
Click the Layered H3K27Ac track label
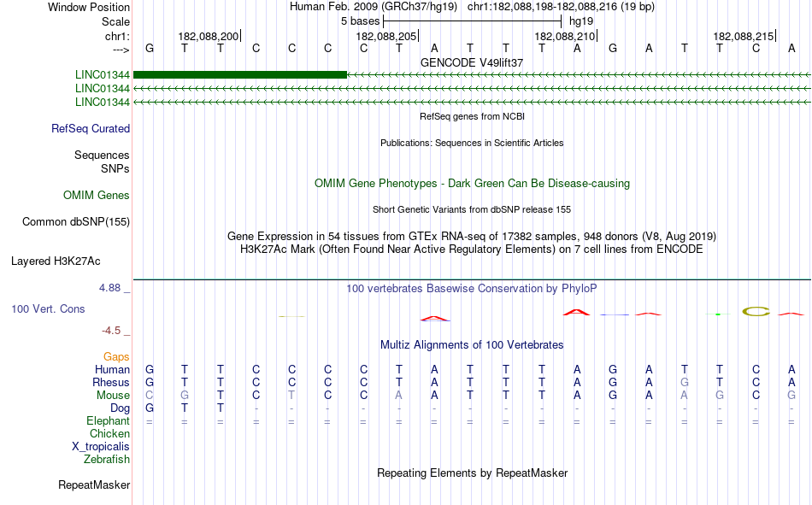pos(56,261)
